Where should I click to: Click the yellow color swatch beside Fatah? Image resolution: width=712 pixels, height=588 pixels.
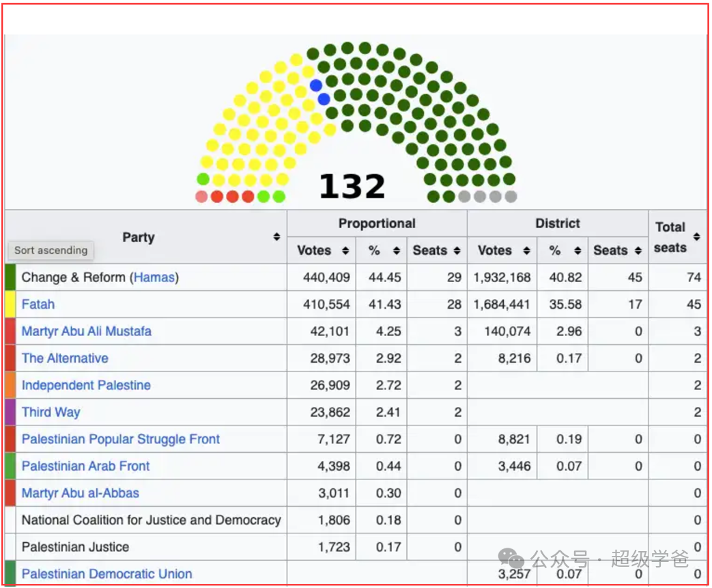(x=10, y=305)
